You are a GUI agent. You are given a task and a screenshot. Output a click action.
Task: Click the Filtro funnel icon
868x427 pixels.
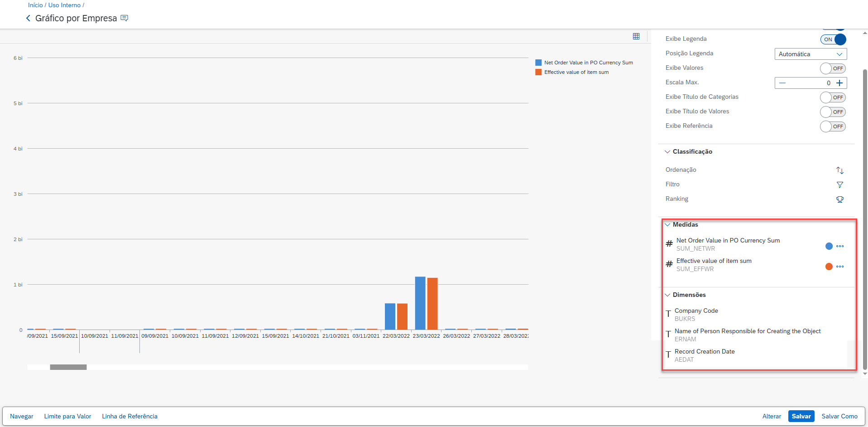839,185
